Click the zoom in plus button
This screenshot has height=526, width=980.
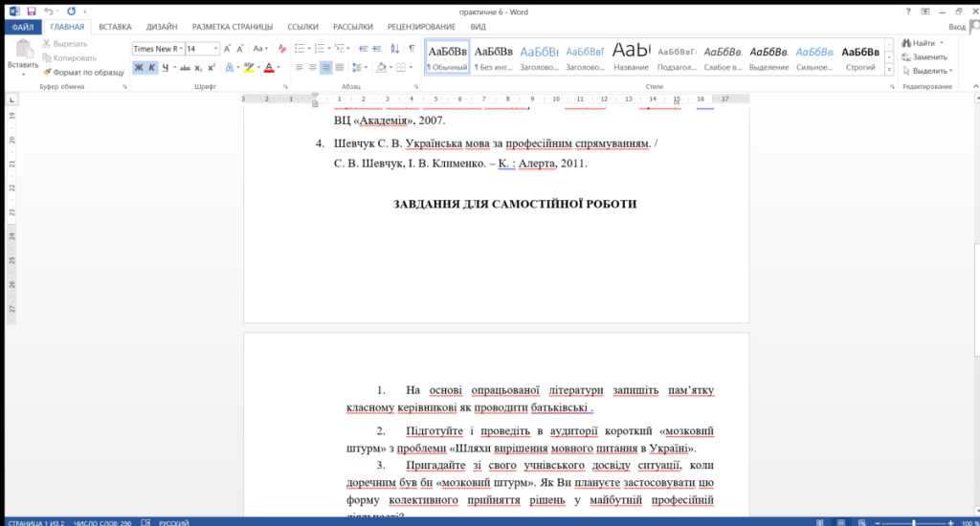click(x=950, y=523)
